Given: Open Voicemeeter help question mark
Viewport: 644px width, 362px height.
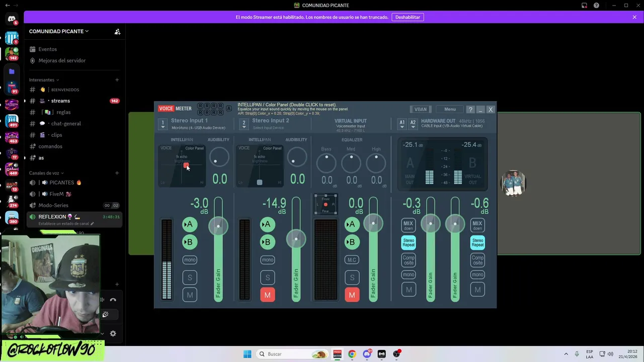Looking at the screenshot, I should tap(470, 109).
